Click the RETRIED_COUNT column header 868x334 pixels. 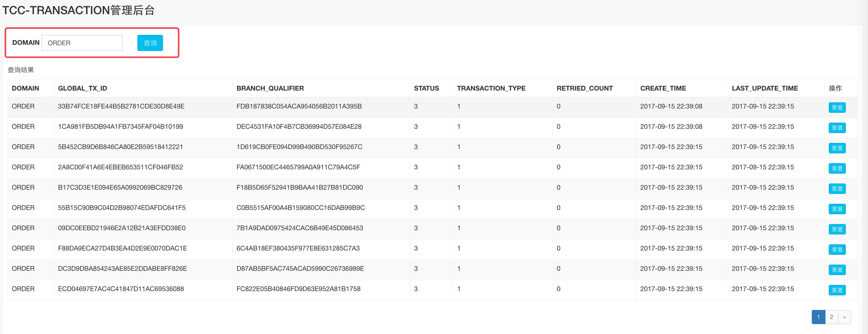click(x=584, y=88)
